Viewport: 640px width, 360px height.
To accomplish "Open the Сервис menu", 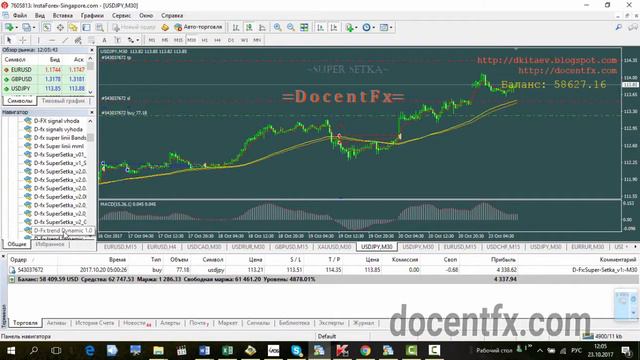I will [x=121, y=16].
